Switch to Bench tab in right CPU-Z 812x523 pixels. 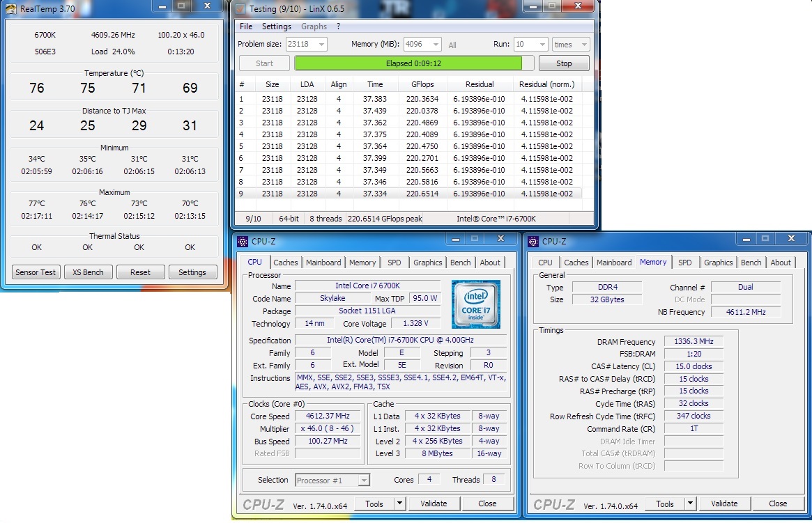tap(751, 263)
